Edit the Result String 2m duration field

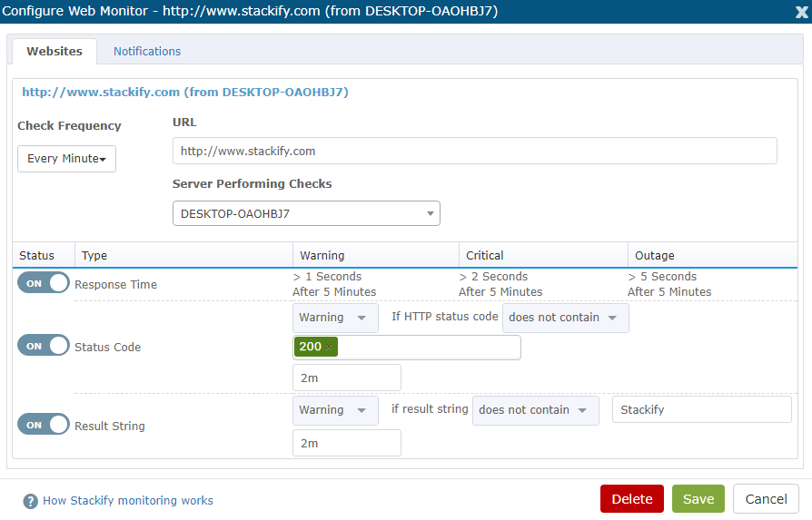point(346,443)
